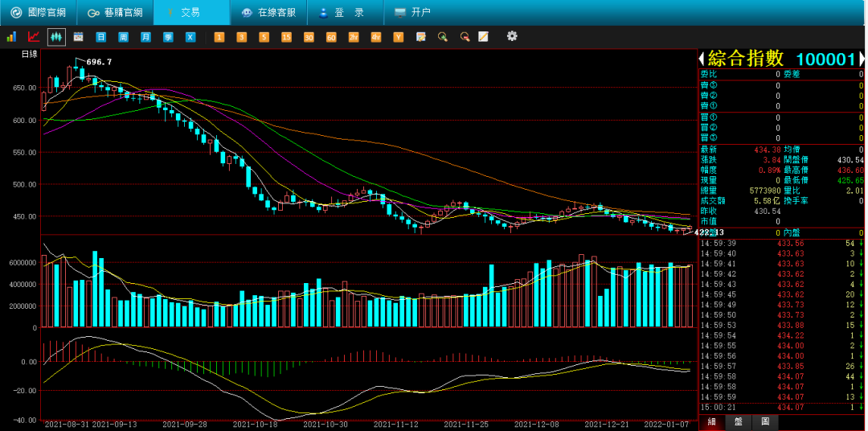Click the lowest price 425.65
Viewport: 868px width, 431px height.
point(850,181)
